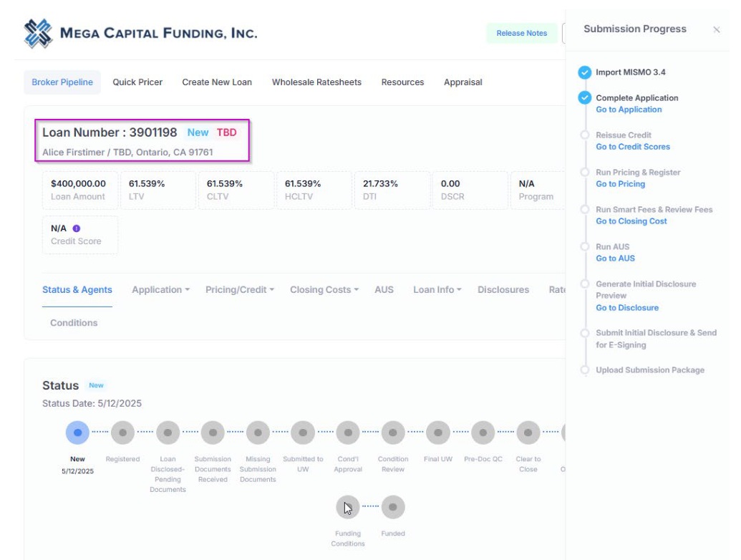Close the Submission Progress panel
Screen dimensions: 741x560
click(x=717, y=30)
